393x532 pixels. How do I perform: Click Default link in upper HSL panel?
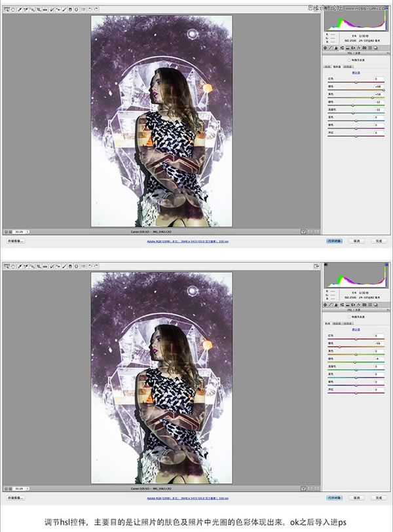click(x=356, y=73)
